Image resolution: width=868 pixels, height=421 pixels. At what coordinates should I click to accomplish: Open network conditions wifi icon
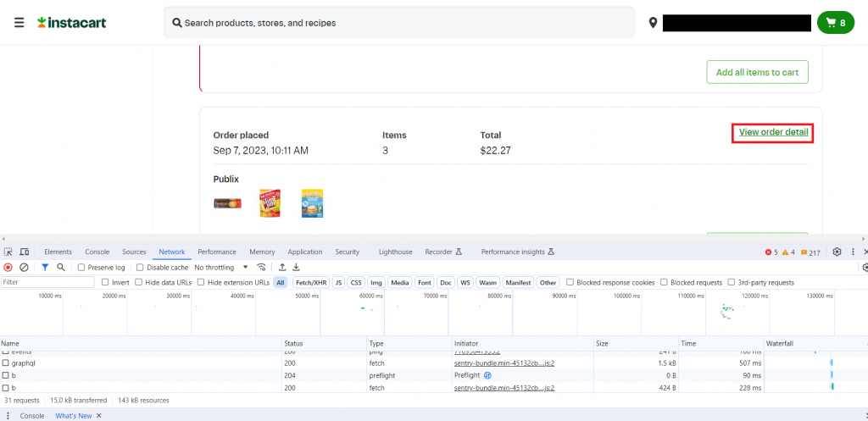(261, 267)
